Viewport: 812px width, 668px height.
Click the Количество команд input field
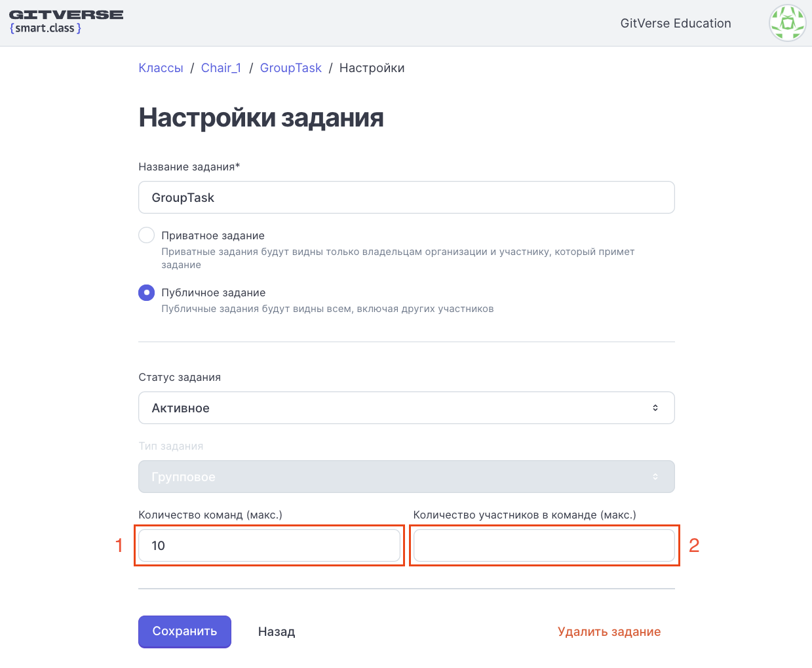click(269, 545)
